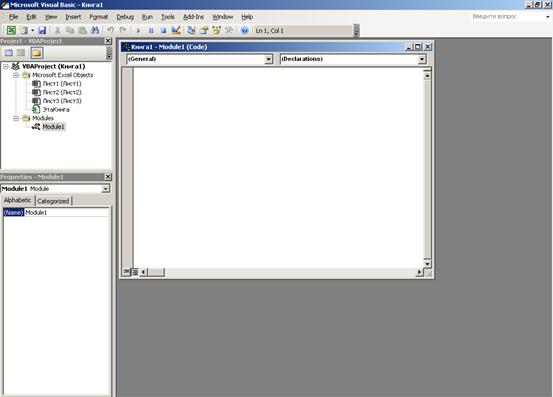Open Object Browser toolbar icon
Image resolution: width=553 pixels, height=397 pixels.
pos(216,30)
